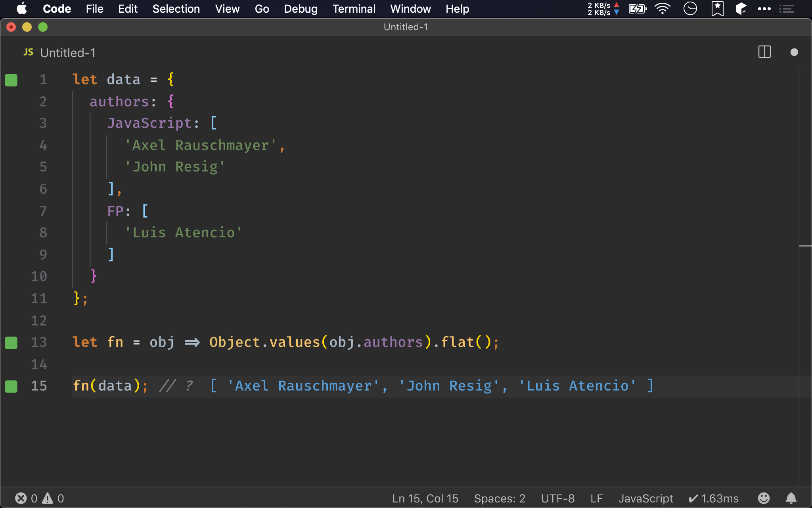
Task: Click line number 12 in gutter
Action: [x=39, y=320]
